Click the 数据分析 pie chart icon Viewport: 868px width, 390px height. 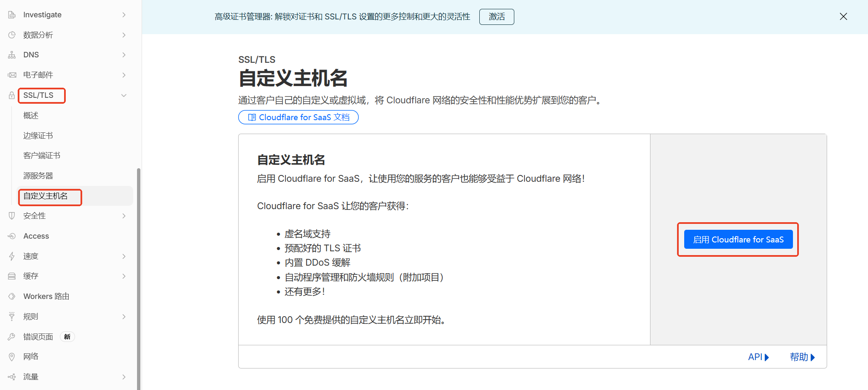[x=12, y=35]
